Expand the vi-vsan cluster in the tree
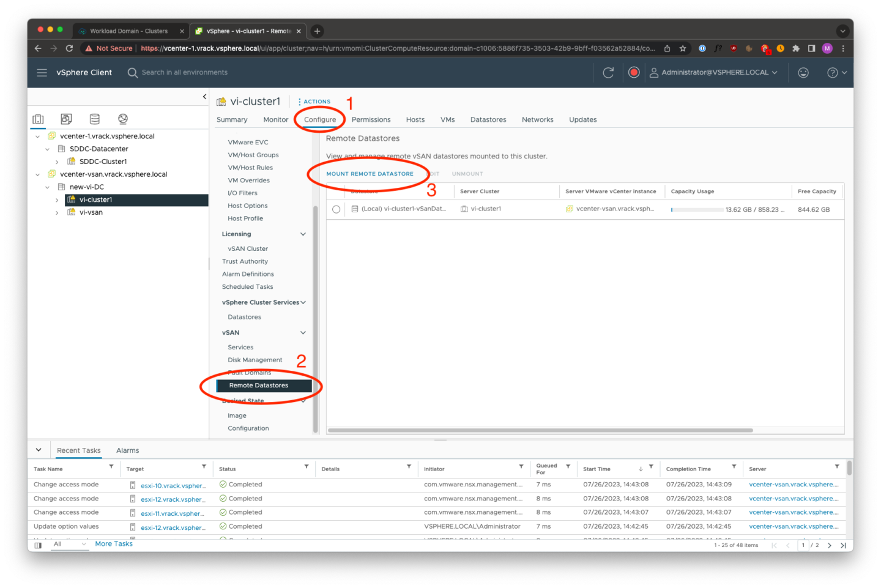 57,212
